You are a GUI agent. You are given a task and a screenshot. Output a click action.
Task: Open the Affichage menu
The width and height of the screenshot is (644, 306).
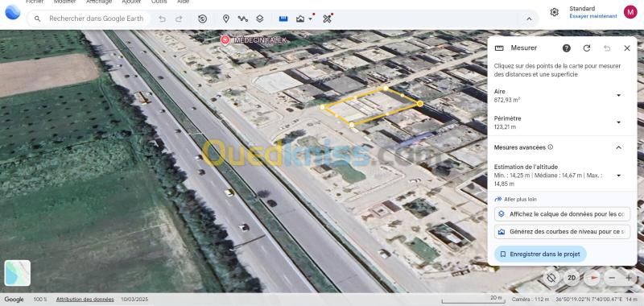[99, 2]
